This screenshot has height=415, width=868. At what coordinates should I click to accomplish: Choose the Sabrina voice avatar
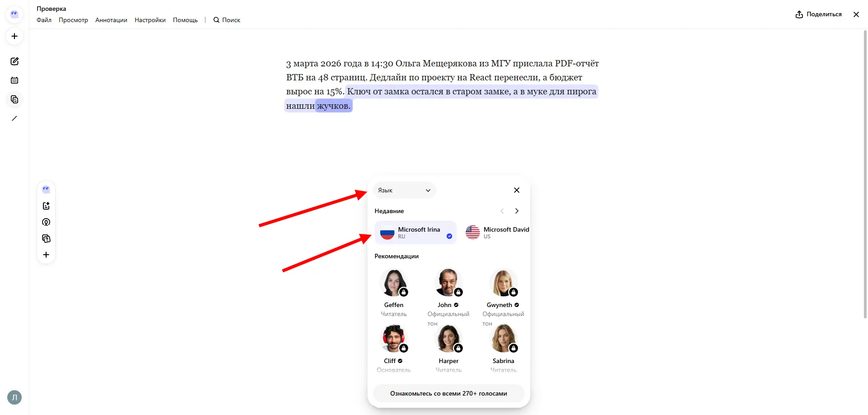click(503, 339)
